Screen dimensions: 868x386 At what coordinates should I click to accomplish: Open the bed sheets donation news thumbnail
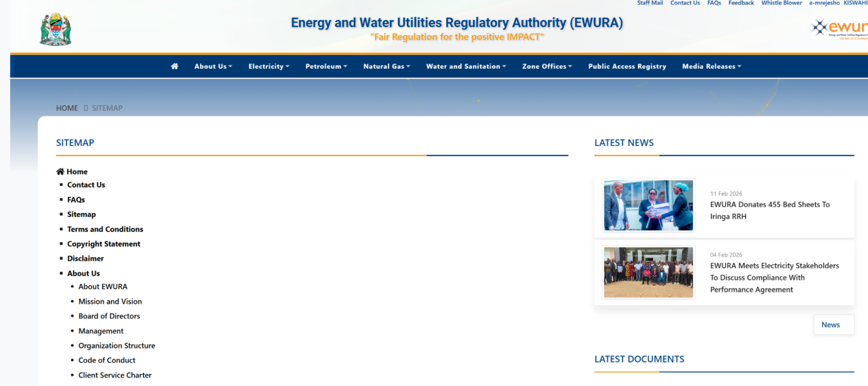point(648,205)
